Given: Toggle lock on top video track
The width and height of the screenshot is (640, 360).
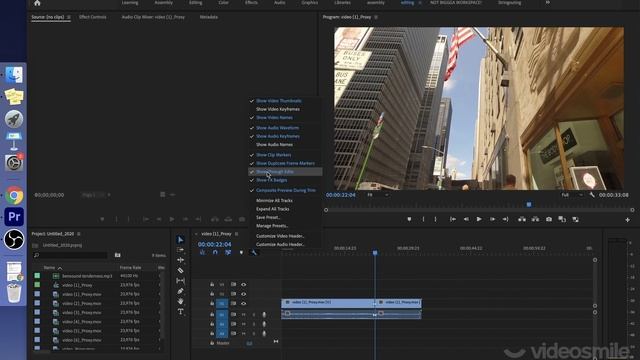Looking at the screenshot, I should 212,284.
